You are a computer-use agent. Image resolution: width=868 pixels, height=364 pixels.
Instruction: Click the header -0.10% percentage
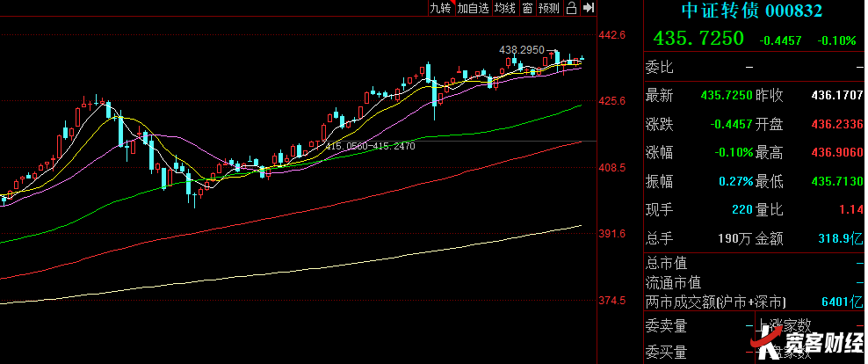(836, 40)
